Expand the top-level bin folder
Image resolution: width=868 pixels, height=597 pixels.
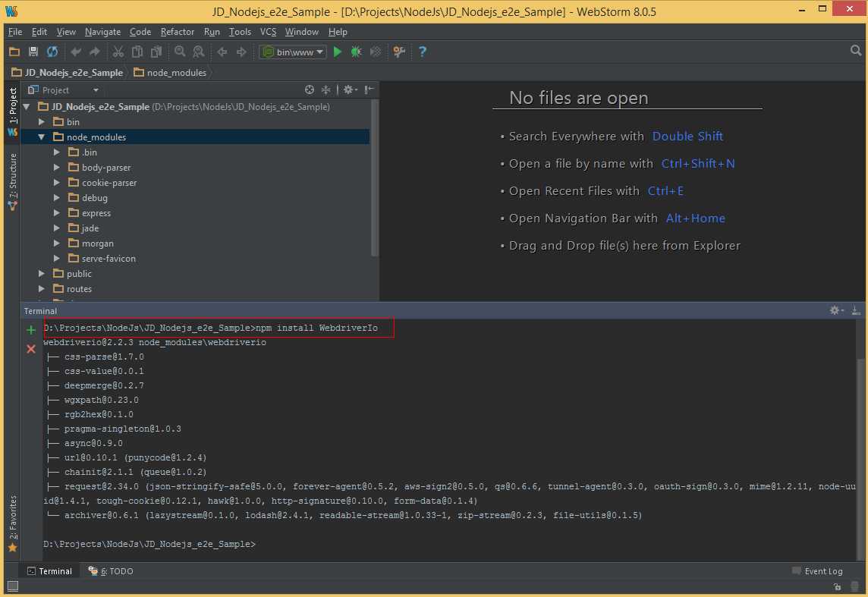tap(42, 121)
